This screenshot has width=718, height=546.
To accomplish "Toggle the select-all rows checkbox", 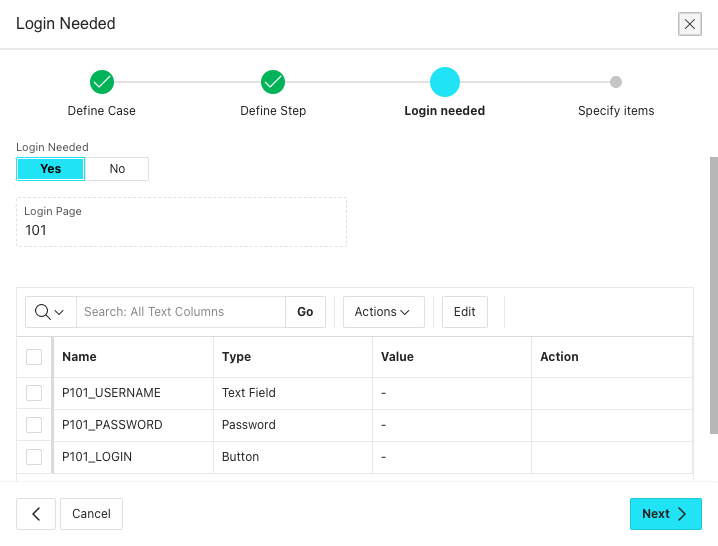I will coord(34,357).
